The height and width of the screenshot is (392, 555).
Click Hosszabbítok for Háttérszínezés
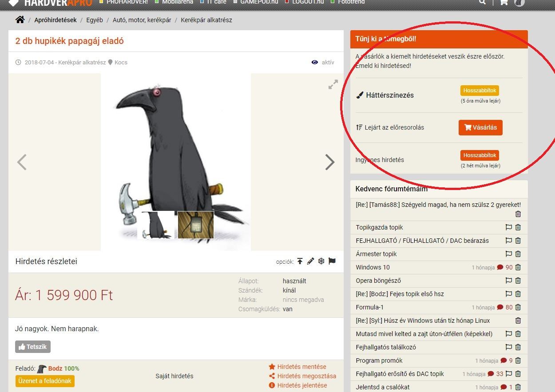click(x=480, y=91)
